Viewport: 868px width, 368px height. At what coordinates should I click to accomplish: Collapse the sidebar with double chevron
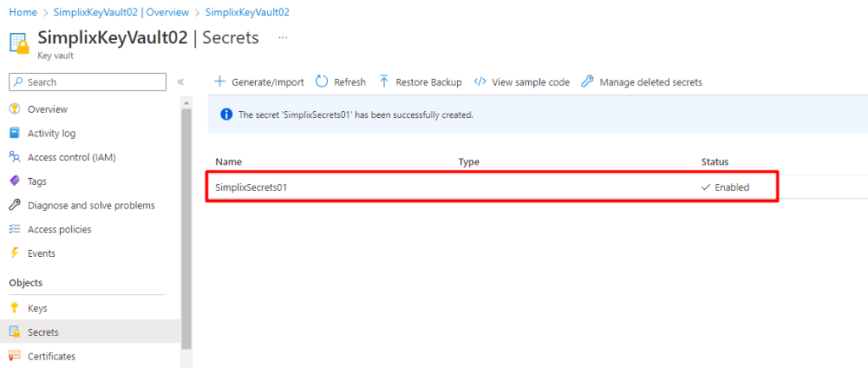[181, 82]
